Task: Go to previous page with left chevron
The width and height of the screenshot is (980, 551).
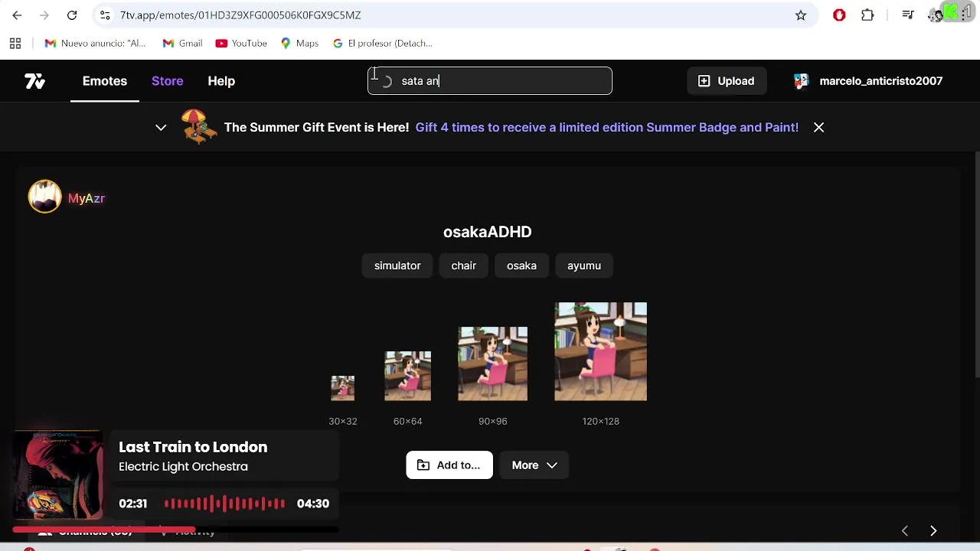Action: click(x=905, y=530)
